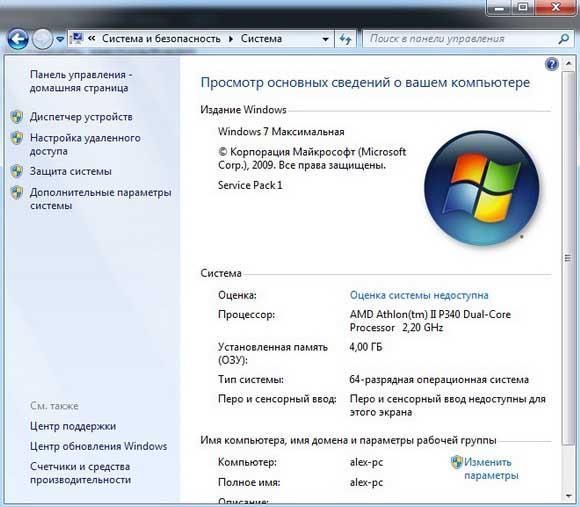Viewport: 580px width, 507px height.
Task: Click the refresh button beside address bar
Action: [x=345, y=39]
